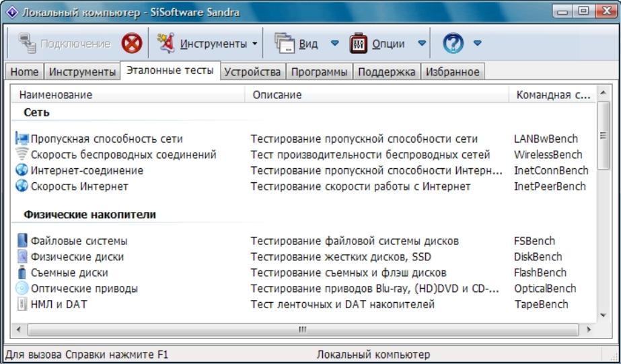Click the DiskBench command cell
Image resolution: width=621 pixels, height=364 pixels.
pos(538,256)
